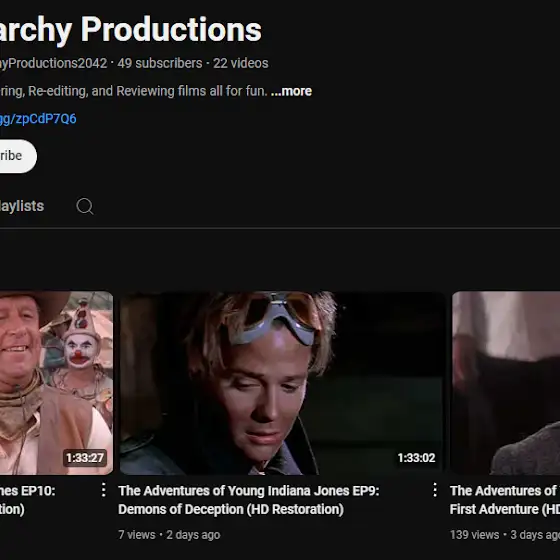Click the Productions channel name heading
The height and width of the screenshot is (560, 560).
[x=131, y=30]
